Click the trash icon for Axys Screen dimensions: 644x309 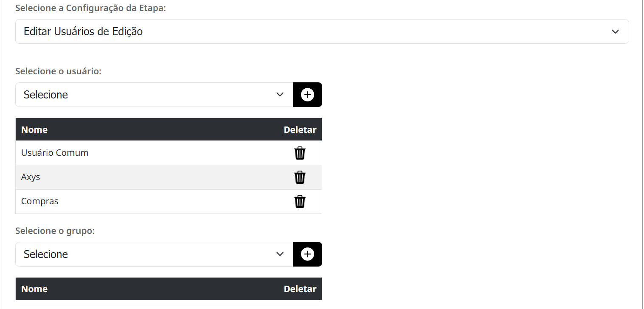(x=300, y=177)
